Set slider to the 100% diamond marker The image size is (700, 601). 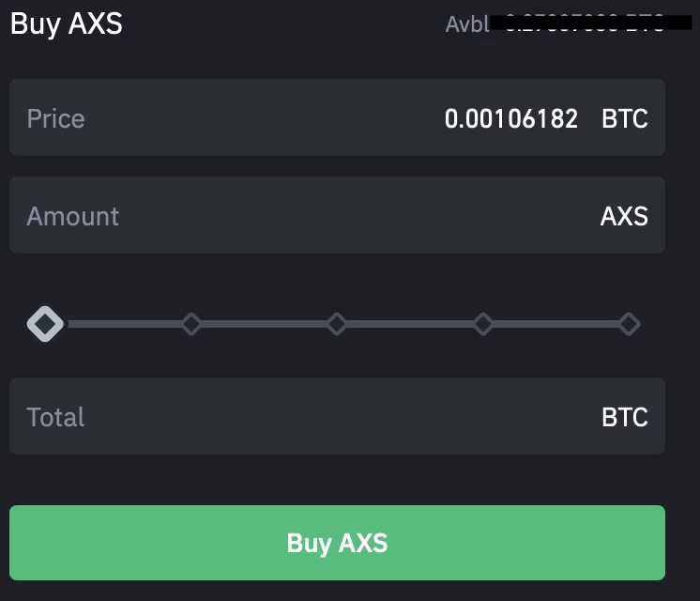click(x=629, y=324)
